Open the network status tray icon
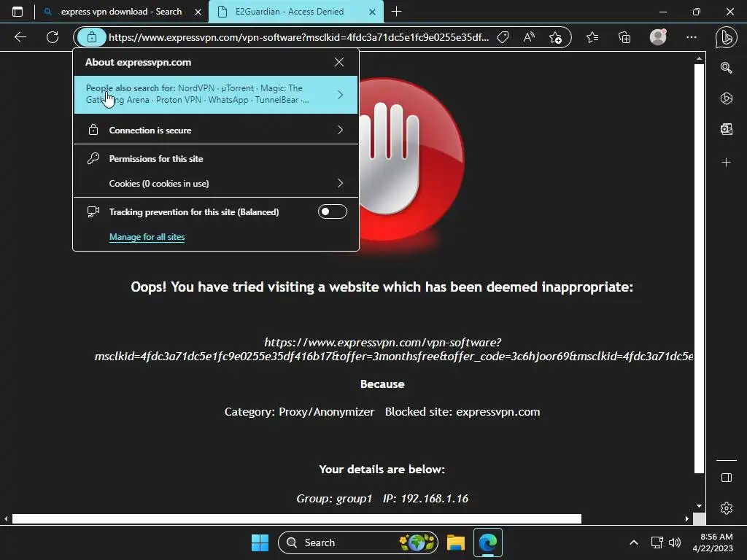The image size is (747, 560). (657, 542)
